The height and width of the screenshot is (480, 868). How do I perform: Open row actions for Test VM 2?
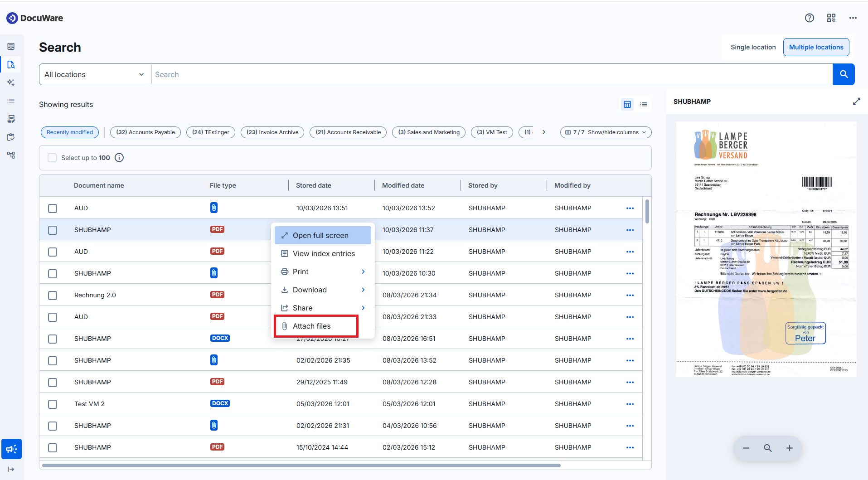tap(630, 404)
